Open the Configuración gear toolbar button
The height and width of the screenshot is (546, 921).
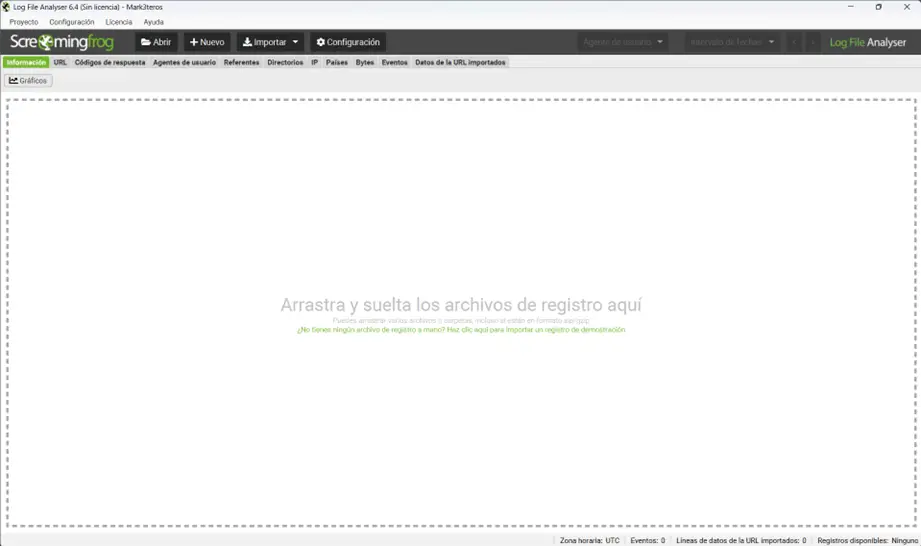(x=348, y=42)
